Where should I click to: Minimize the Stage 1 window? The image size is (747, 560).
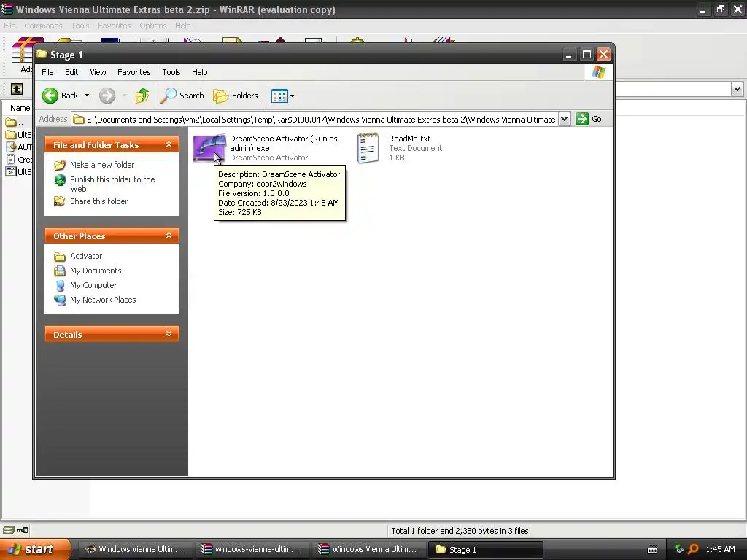pos(569,55)
